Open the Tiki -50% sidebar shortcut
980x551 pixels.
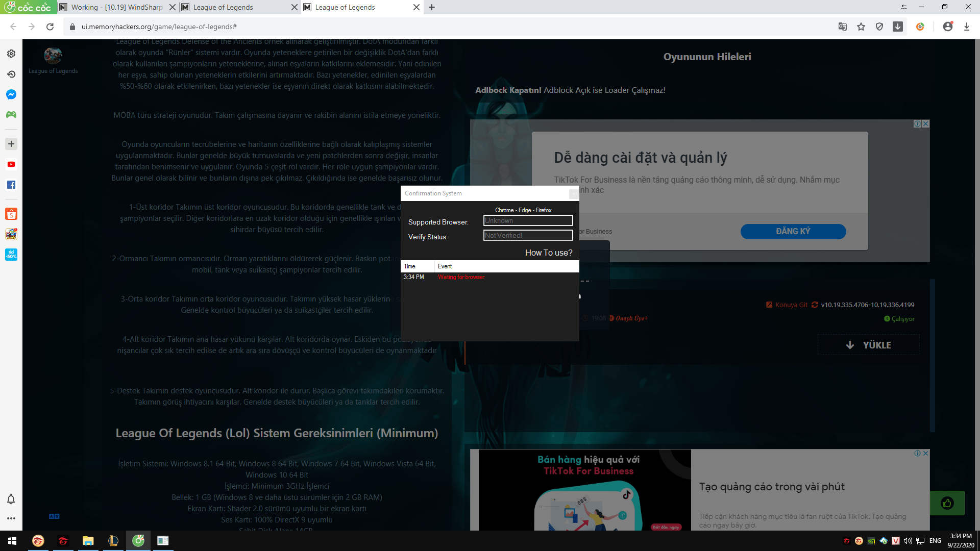11,254
